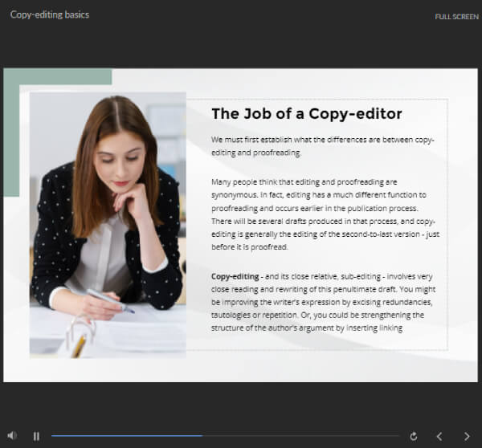
Task: Pause the slide playback
Action: click(x=36, y=436)
